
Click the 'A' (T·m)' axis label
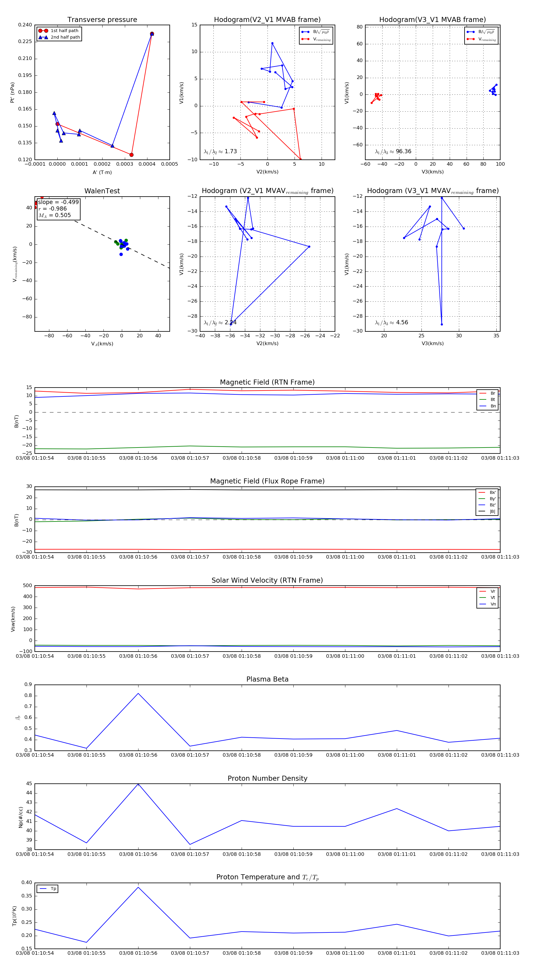coord(102,172)
